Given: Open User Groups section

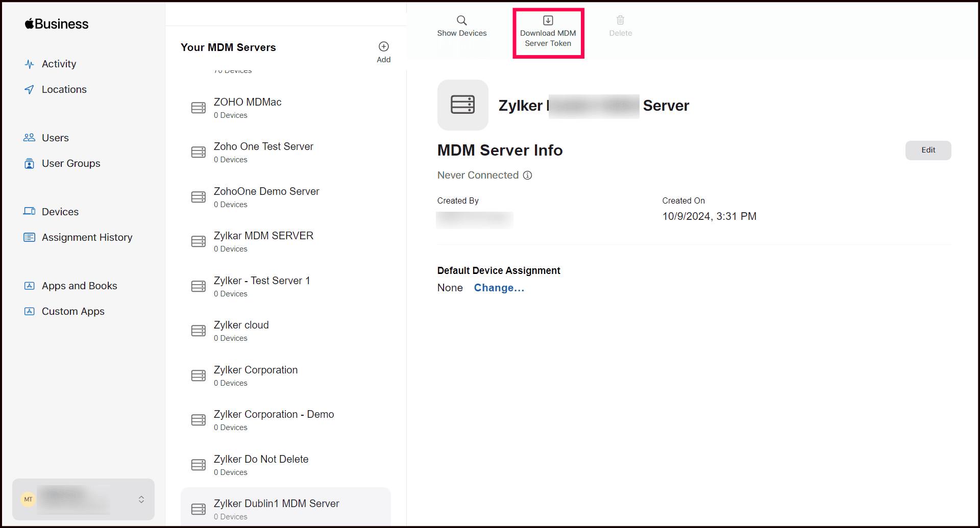Looking at the screenshot, I should click(x=71, y=163).
